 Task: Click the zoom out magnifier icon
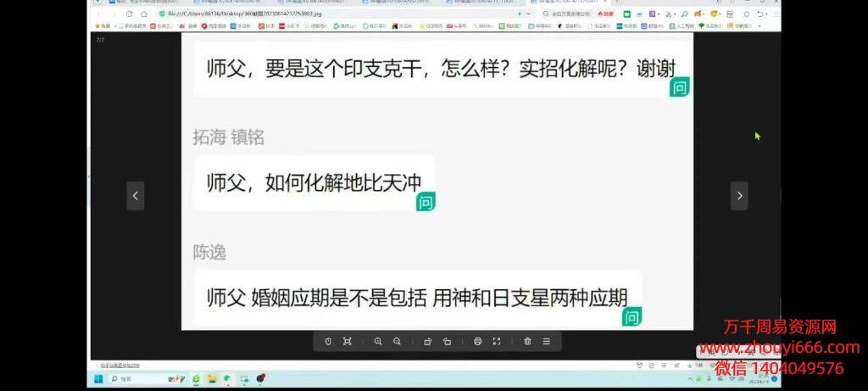[397, 341]
